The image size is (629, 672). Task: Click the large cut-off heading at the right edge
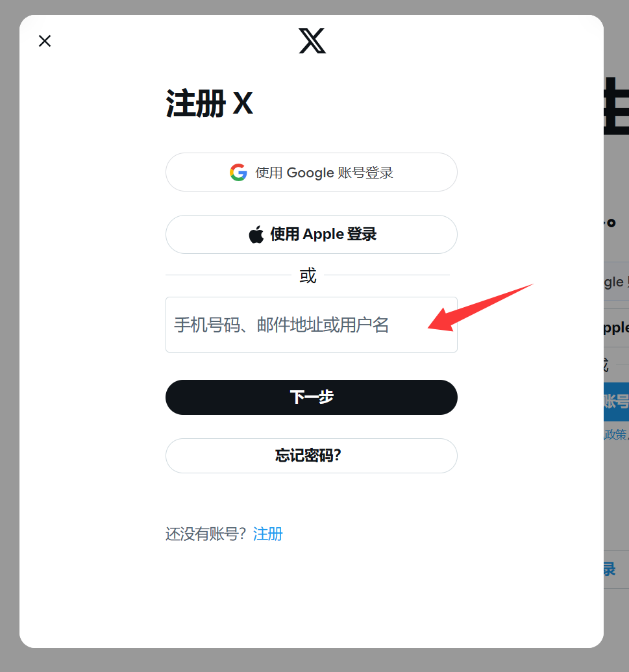[616, 106]
